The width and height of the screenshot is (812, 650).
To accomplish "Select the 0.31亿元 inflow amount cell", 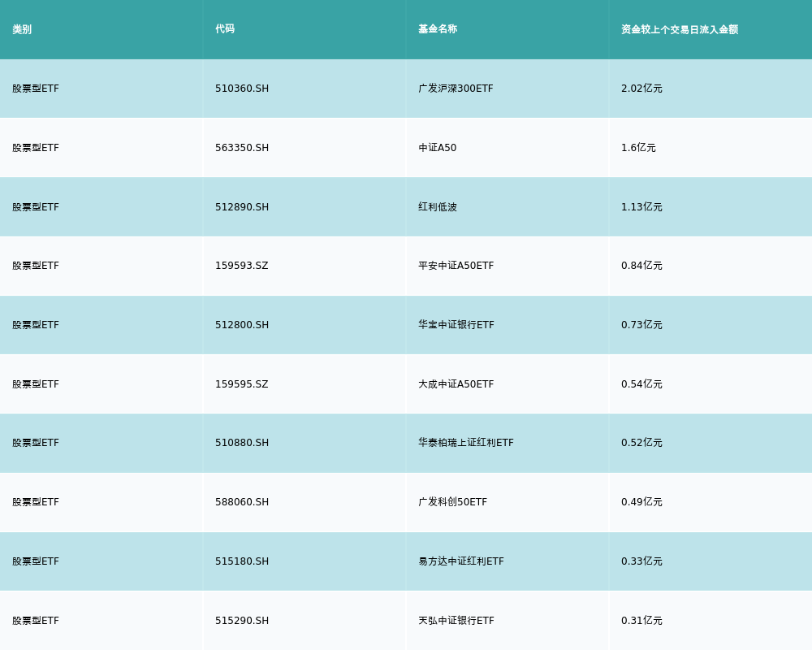I will pyautogui.click(x=641, y=621).
